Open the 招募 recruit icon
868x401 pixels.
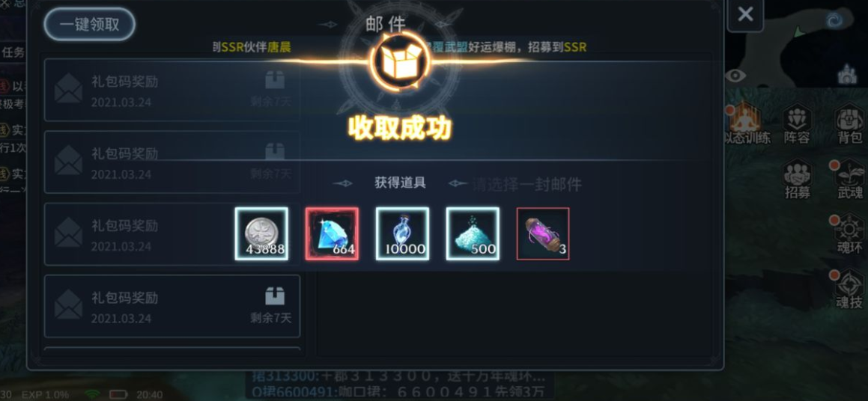[797, 180]
